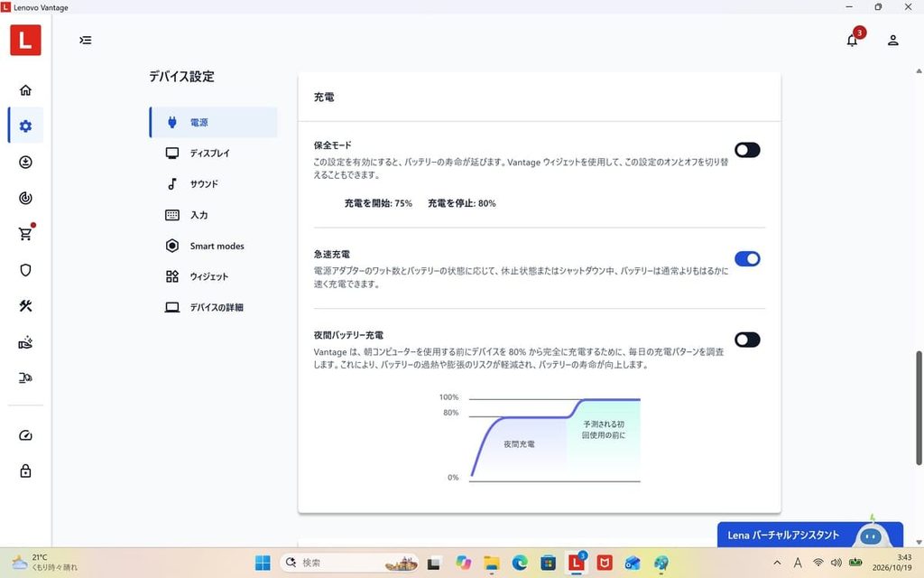This screenshot has width=924, height=578.
Task: Switch to the サウンド settings tab
Action: pyautogui.click(x=213, y=184)
